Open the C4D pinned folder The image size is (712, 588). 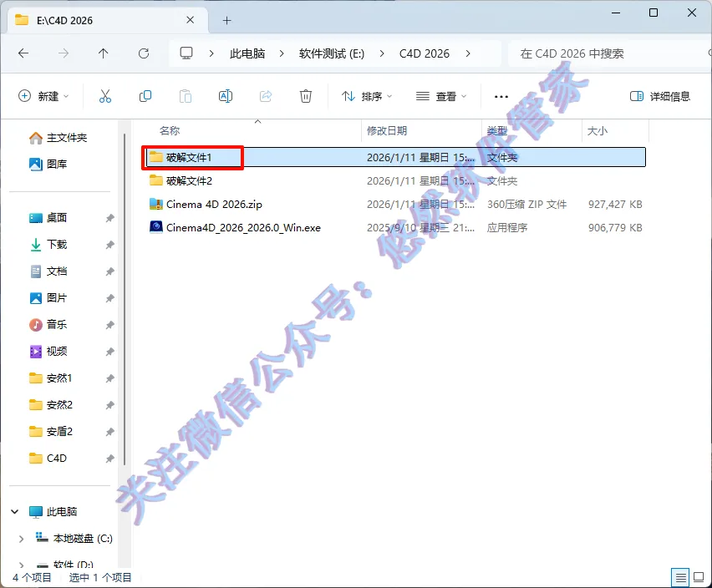point(48,459)
